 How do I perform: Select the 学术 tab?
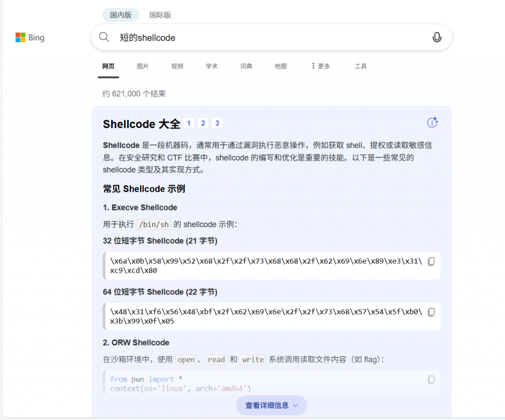(212, 66)
